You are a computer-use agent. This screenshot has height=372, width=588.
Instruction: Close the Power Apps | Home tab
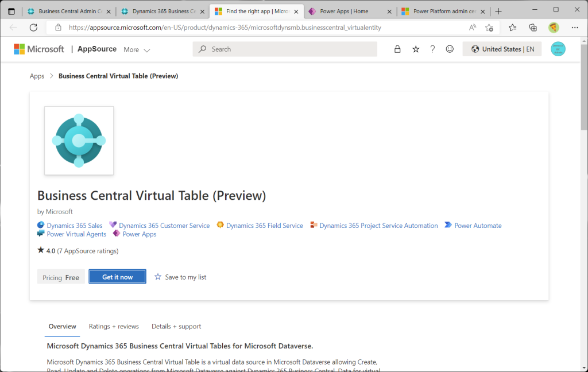point(389,11)
